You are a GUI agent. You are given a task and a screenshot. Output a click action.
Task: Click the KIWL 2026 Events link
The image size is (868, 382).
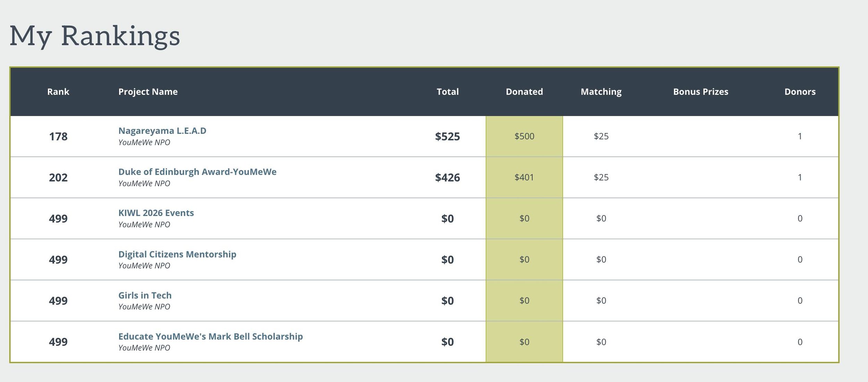tap(156, 213)
